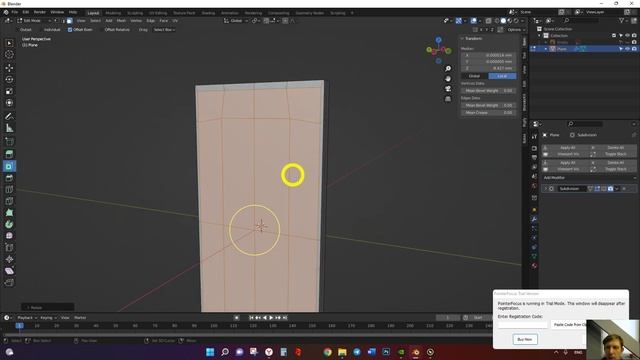Select the Transform tool

9,103
